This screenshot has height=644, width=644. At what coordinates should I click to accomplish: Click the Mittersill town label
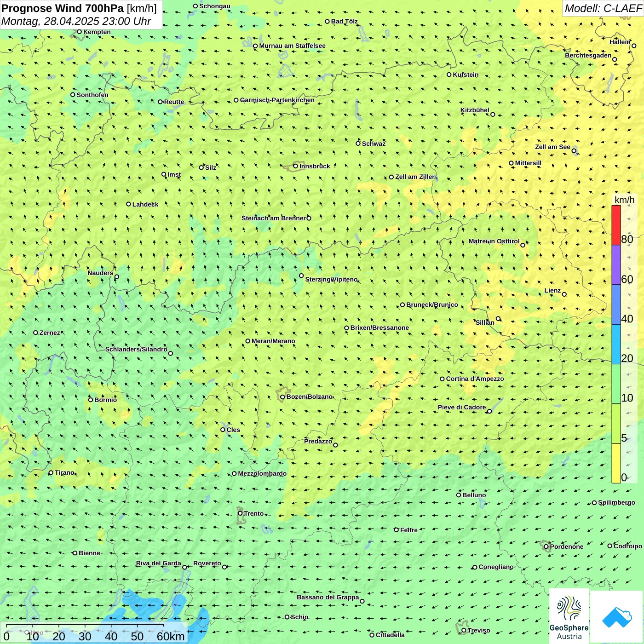tap(528, 163)
